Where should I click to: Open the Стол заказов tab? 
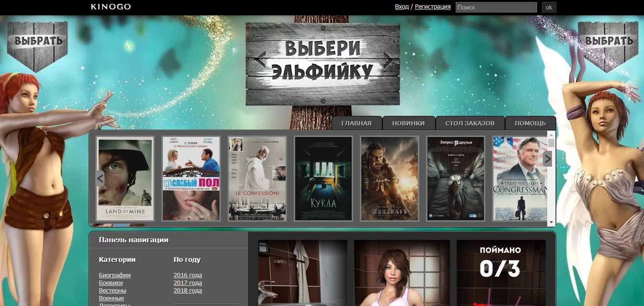(x=470, y=123)
